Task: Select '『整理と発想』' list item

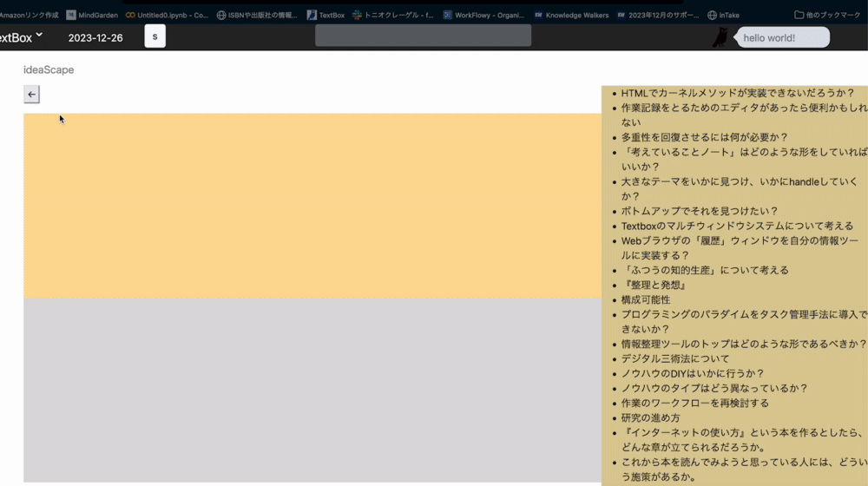Action: pyautogui.click(x=654, y=285)
